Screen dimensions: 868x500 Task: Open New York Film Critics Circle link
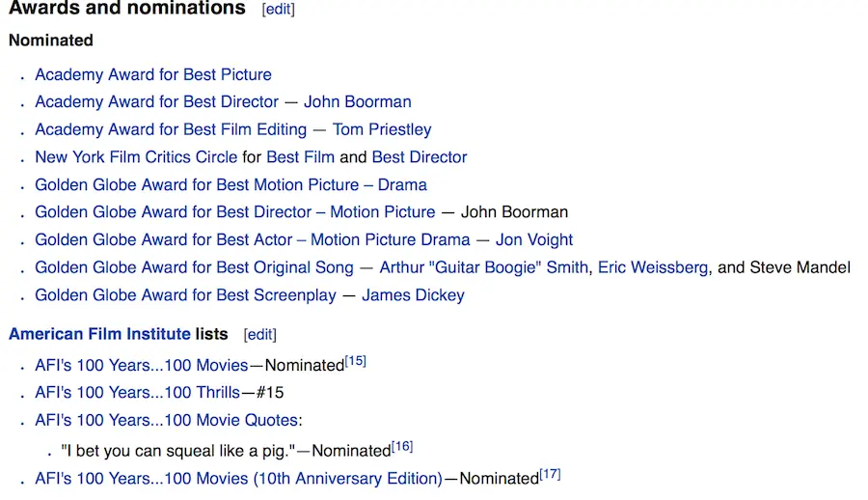click(136, 156)
